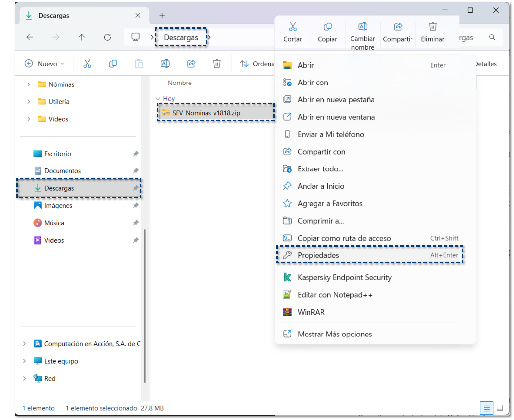Screen dimensions: 514x420
Task: Click the Cortar scissors icon in context menu
Action: click(293, 27)
